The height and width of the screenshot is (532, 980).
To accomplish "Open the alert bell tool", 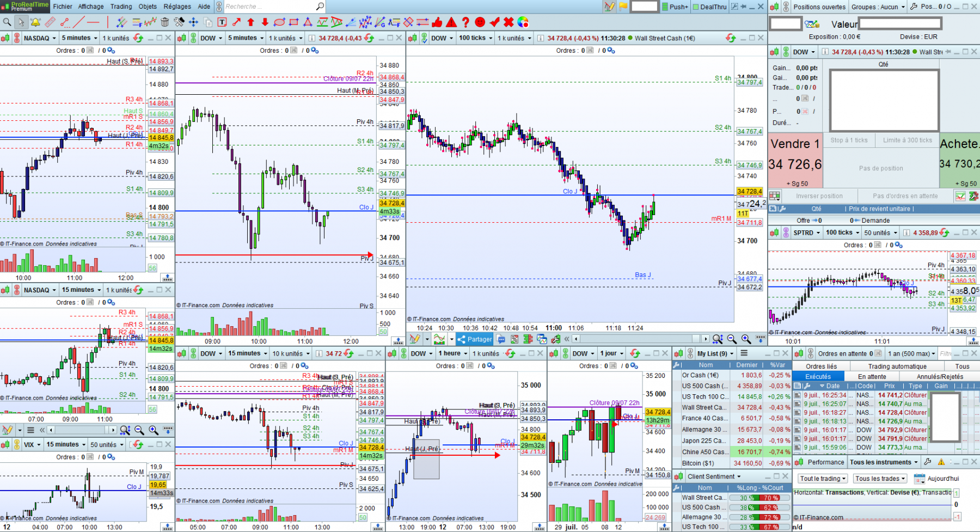I will 35,22.
